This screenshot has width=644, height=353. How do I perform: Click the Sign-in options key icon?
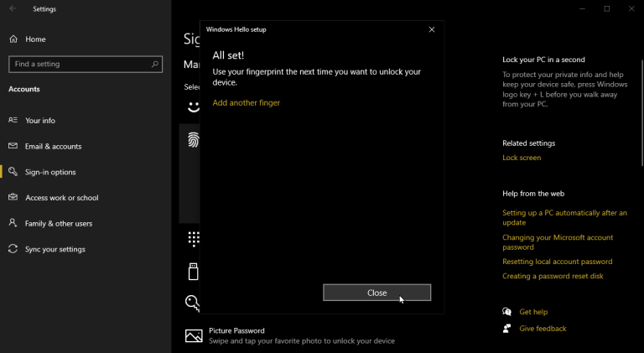pos(13,172)
